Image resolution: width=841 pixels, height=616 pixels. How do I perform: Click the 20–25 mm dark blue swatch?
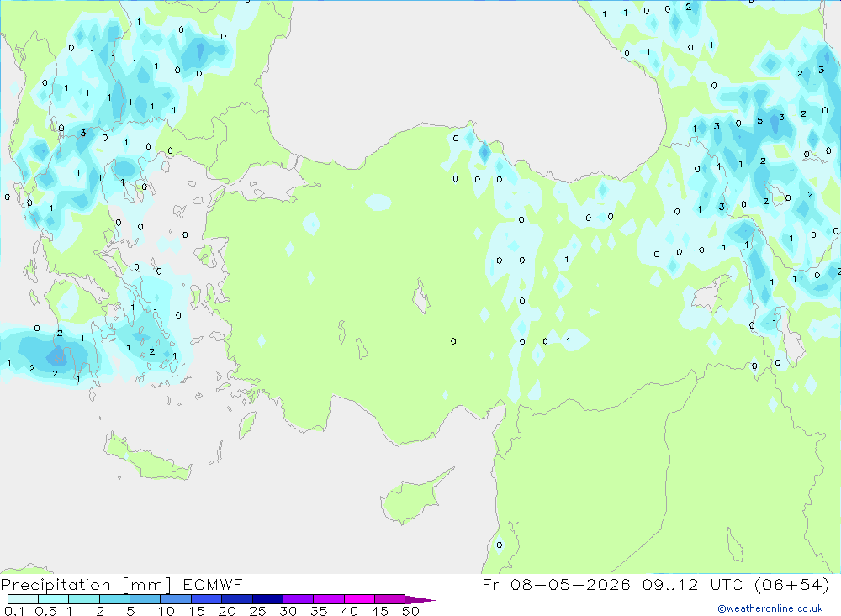[237, 599]
